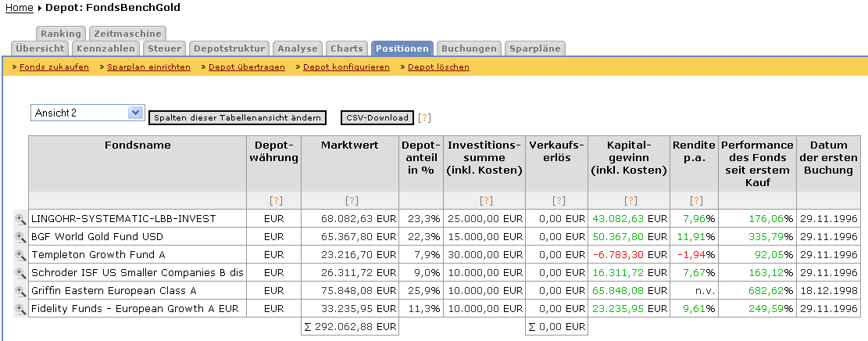Open help icon under Verkaufserlös column
The image size is (868, 341).
pos(559,201)
